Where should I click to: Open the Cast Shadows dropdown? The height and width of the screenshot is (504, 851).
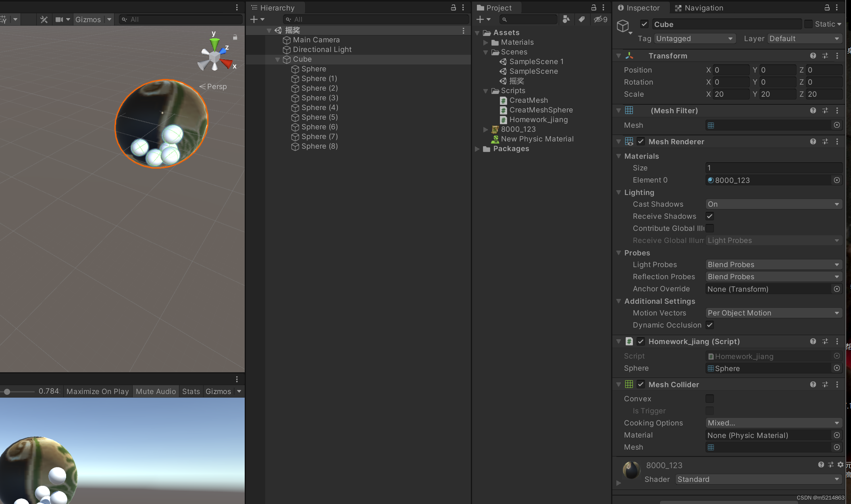tap(773, 204)
